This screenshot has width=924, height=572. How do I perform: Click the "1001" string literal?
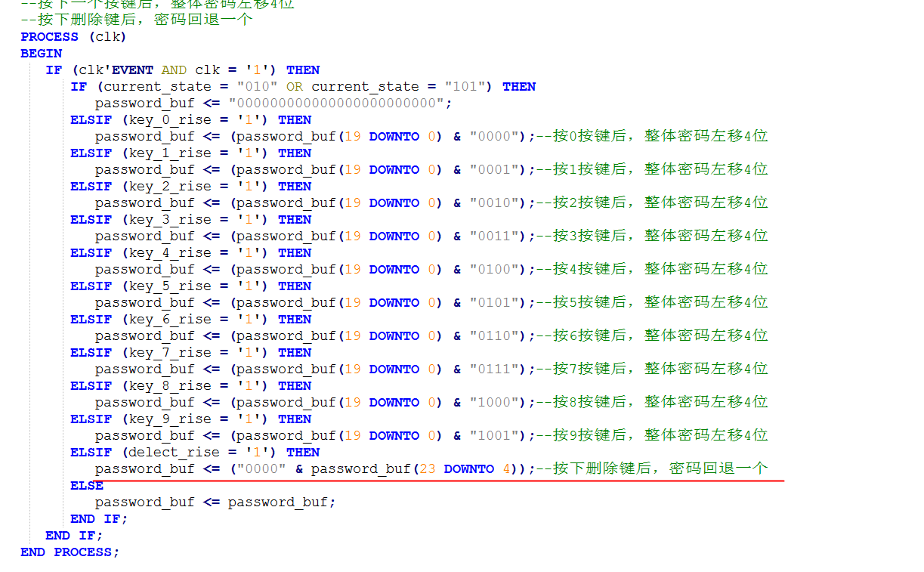pyautogui.click(x=494, y=435)
